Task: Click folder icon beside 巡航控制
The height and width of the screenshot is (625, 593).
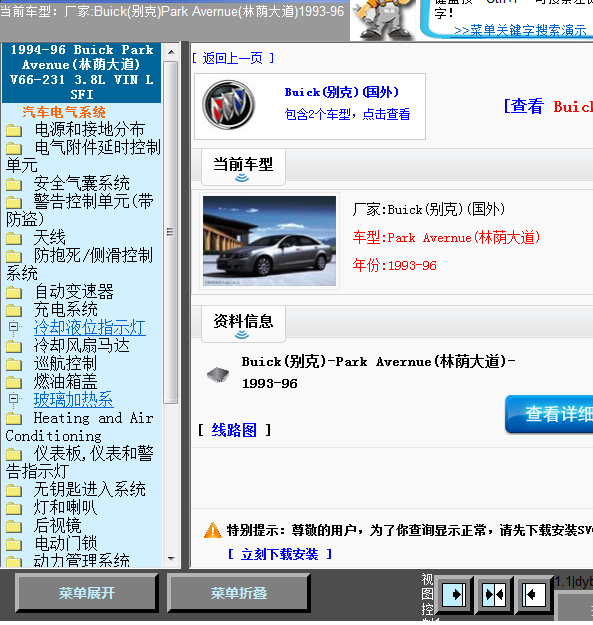Action: click(14, 365)
